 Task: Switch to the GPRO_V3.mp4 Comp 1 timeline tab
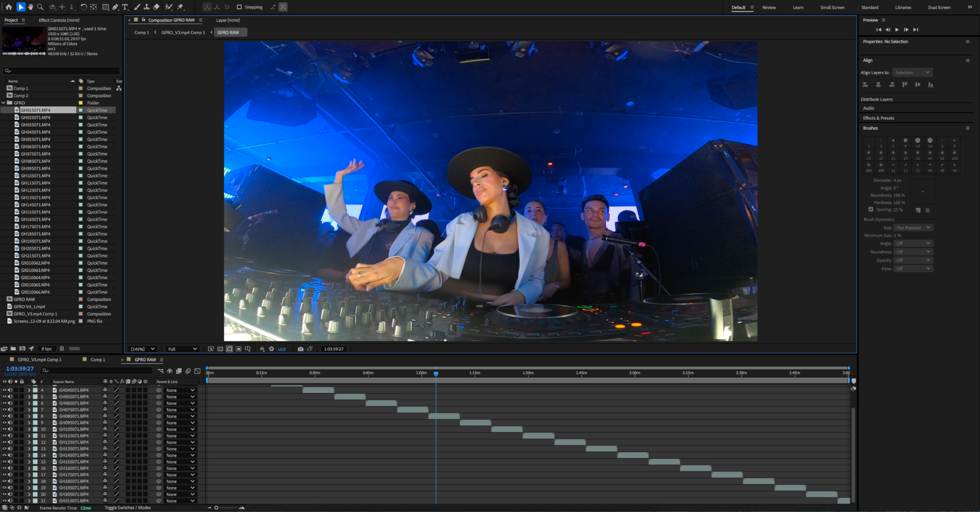click(x=39, y=359)
